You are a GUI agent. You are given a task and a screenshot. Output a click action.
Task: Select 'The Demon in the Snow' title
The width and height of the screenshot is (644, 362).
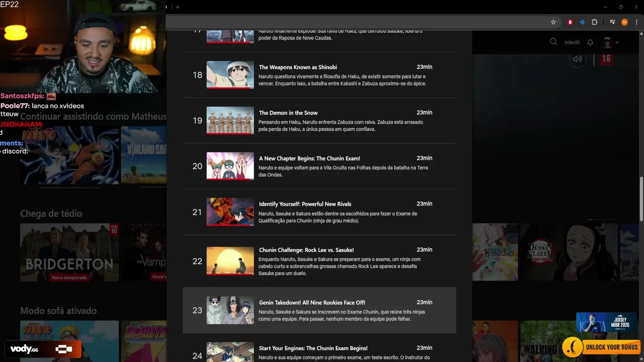coord(288,113)
